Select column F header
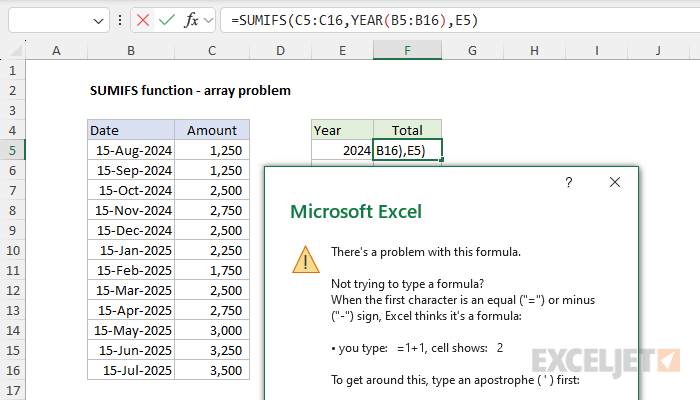 click(x=408, y=50)
